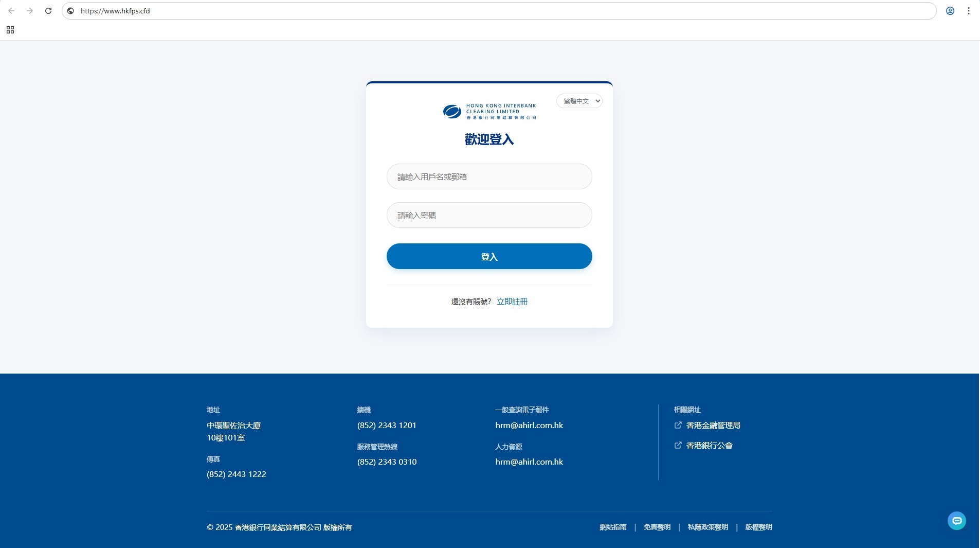Reload the page with refresh icon
The width and height of the screenshot is (980, 548).
pos(48,11)
